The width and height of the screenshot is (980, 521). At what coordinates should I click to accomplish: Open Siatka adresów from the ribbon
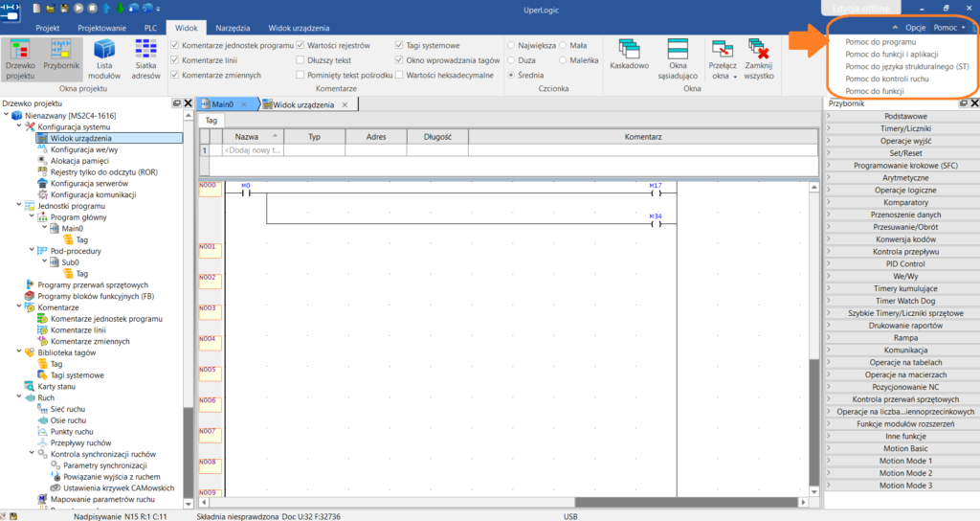[146, 59]
